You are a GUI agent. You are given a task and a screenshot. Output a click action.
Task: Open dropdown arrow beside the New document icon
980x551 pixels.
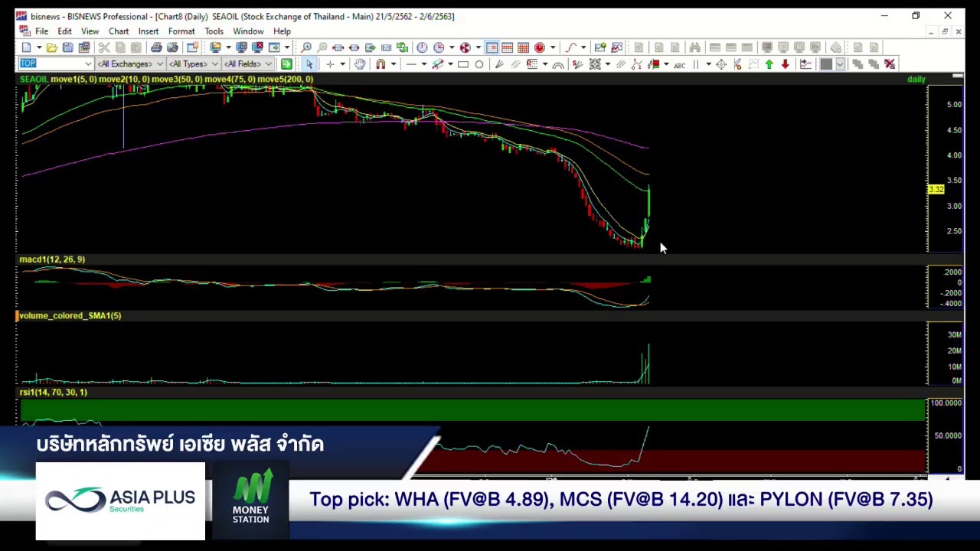click(x=38, y=47)
